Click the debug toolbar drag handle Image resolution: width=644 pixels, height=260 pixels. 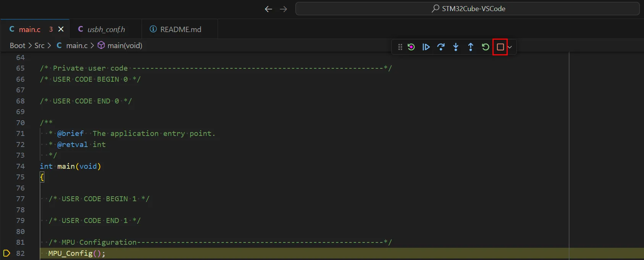(x=400, y=47)
